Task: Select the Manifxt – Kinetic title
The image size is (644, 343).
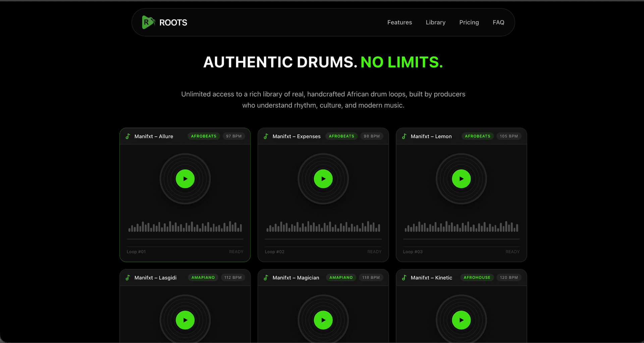Action: click(x=431, y=278)
